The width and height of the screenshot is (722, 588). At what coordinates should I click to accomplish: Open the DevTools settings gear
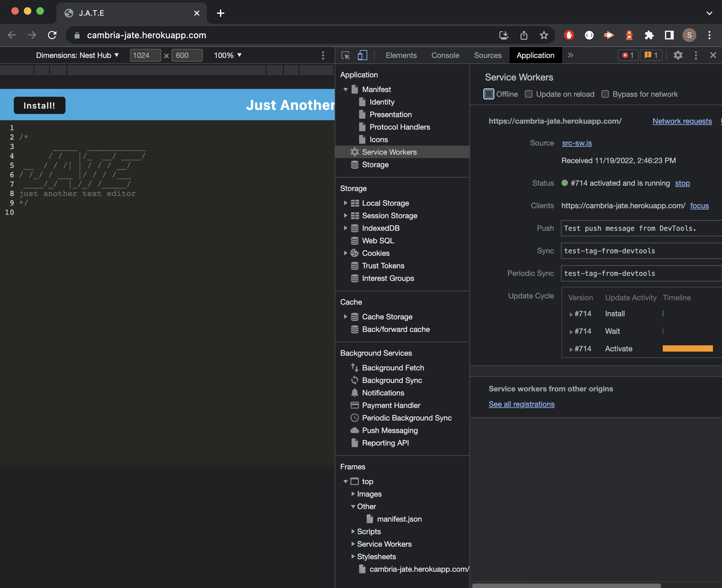(678, 55)
